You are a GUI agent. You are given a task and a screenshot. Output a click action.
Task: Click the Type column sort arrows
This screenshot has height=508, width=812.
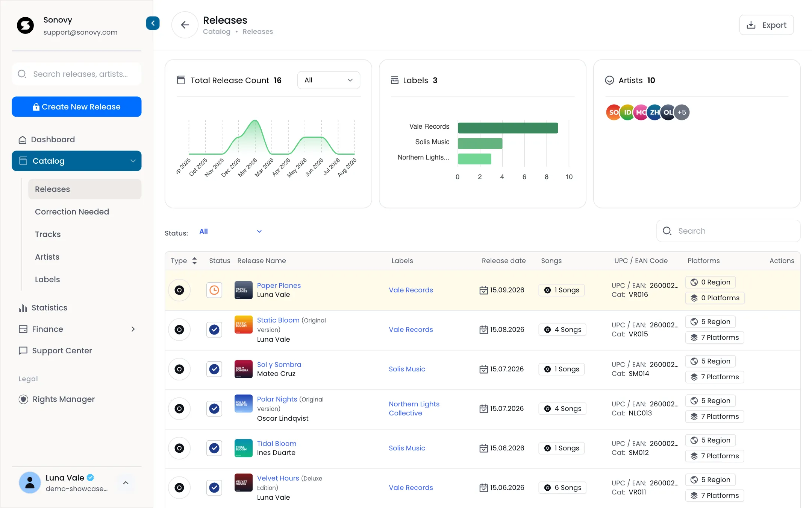pos(194,261)
